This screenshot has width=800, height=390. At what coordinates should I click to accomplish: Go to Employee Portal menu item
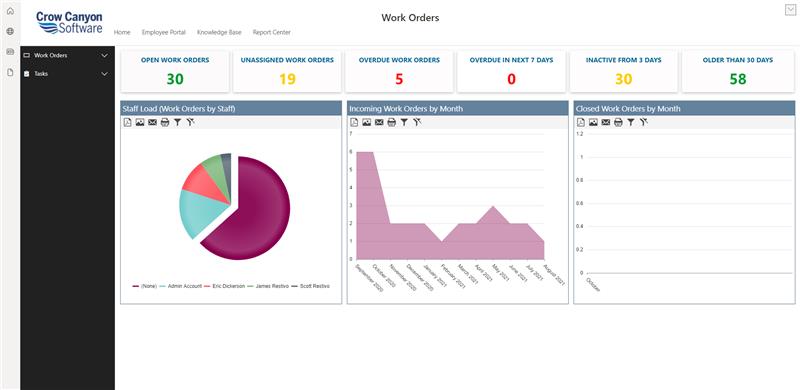(164, 32)
